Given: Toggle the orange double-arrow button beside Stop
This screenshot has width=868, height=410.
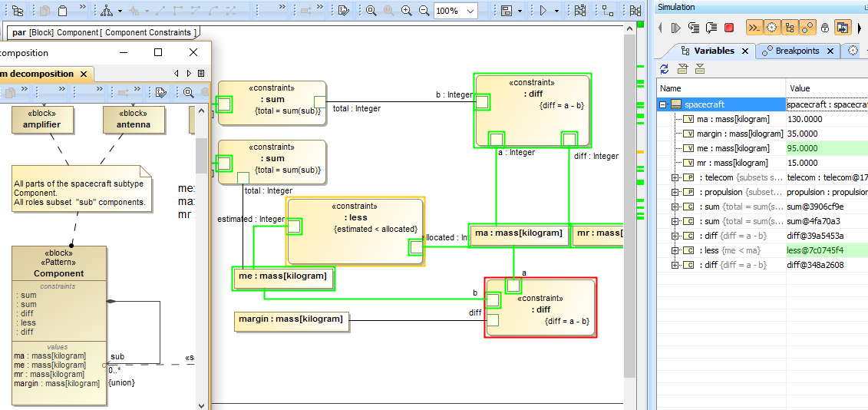Looking at the screenshot, I should tap(754, 28).
